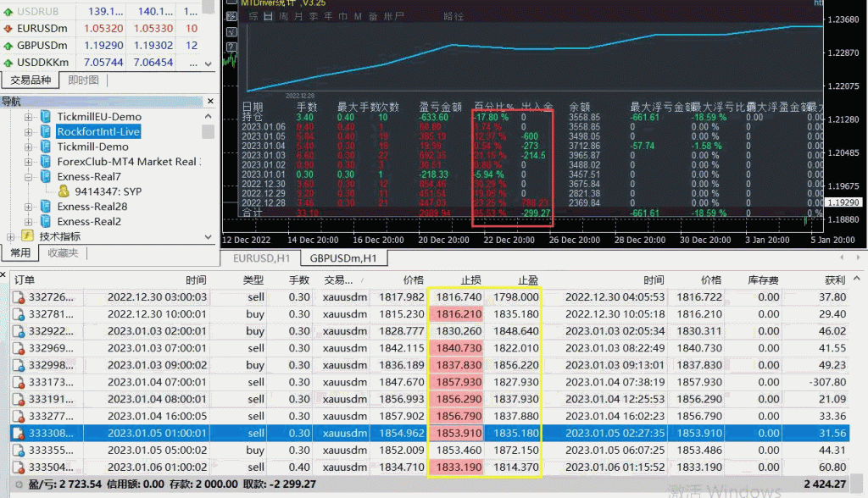
Task: Close the 导航 Navigator panel
Action: click(209, 101)
